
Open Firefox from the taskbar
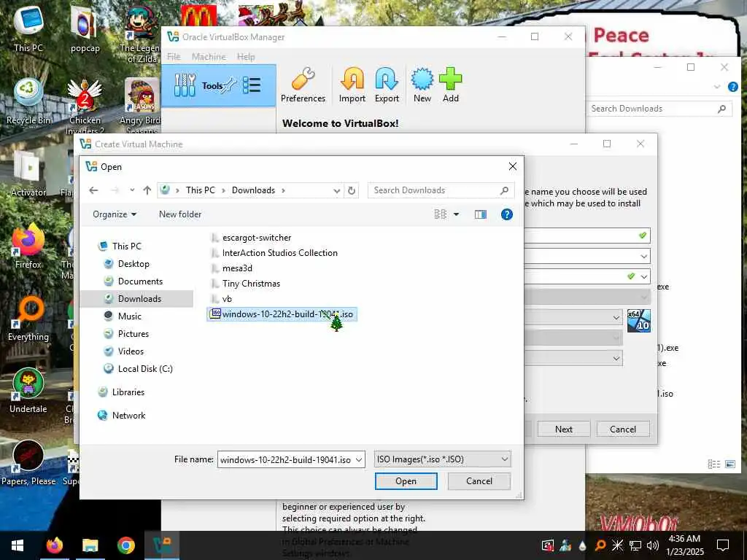pyautogui.click(x=55, y=545)
